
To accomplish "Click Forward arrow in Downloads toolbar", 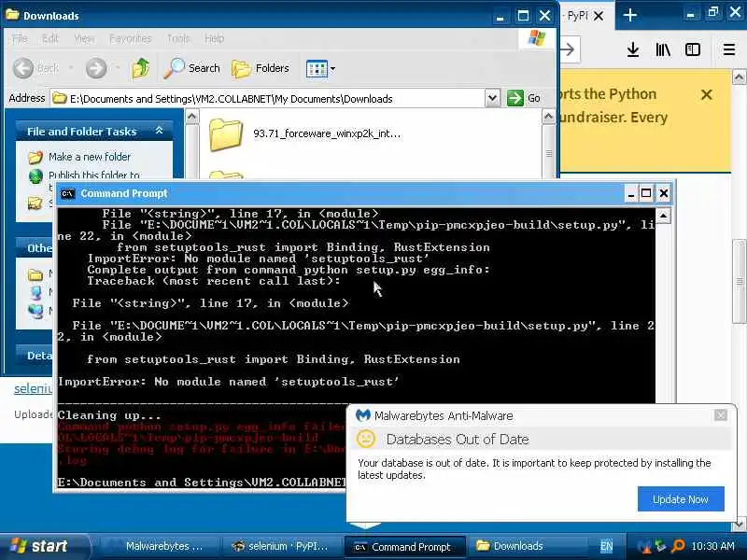I will tap(96, 68).
